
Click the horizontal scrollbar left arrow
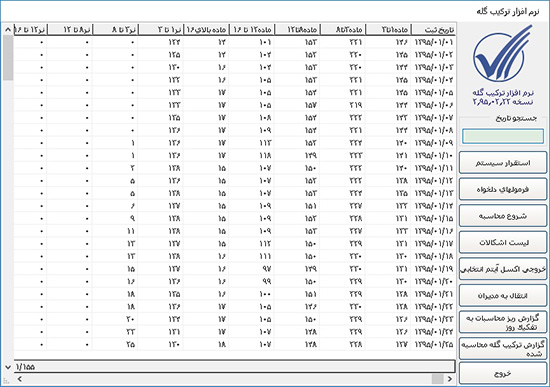pyautogui.click(x=20, y=379)
